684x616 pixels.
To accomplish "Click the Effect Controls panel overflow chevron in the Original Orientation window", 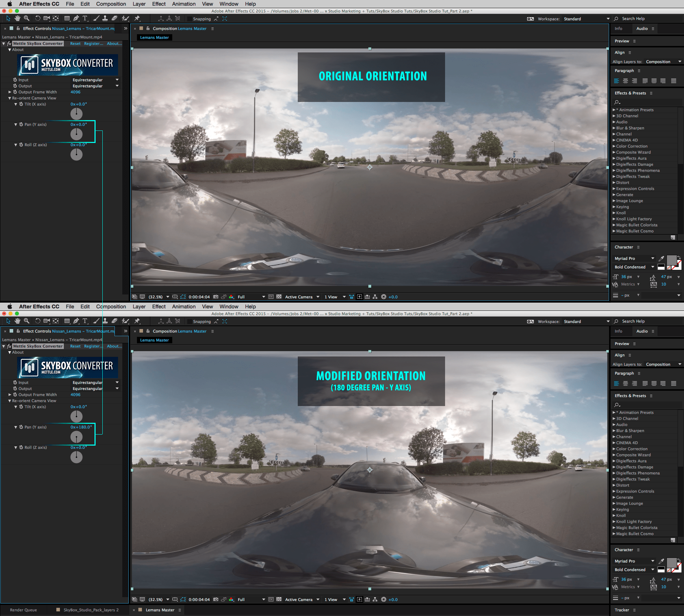I will (x=126, y=29).
